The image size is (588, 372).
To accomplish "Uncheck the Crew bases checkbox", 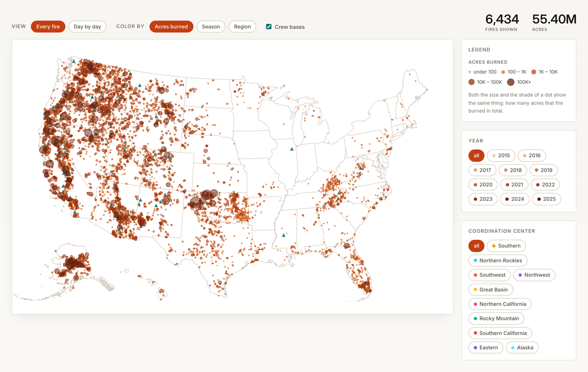I will coord(269,27).
